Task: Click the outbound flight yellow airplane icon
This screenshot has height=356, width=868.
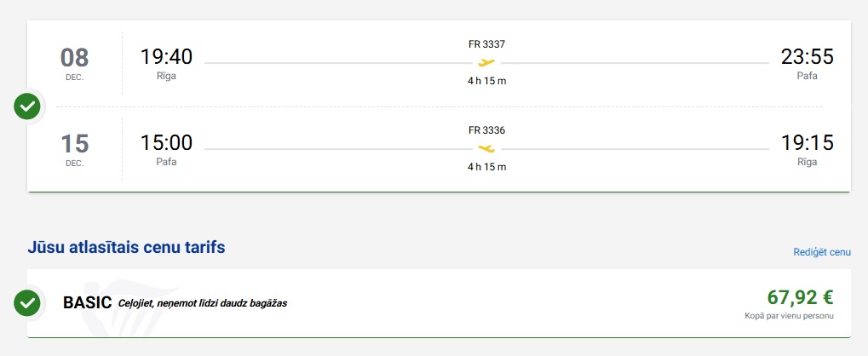Action: click(486, 63)
